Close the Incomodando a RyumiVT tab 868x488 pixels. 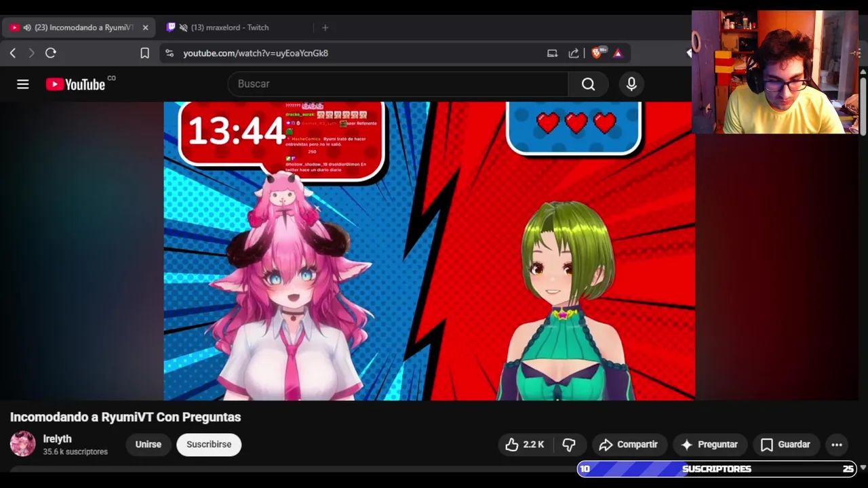[x=145, y=28]
